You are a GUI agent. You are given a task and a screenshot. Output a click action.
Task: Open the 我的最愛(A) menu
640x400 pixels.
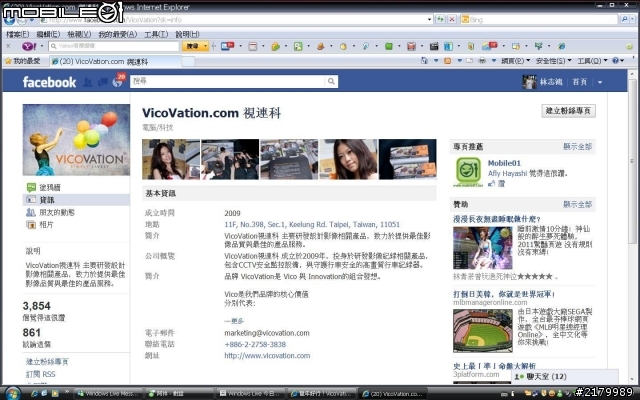118,34
